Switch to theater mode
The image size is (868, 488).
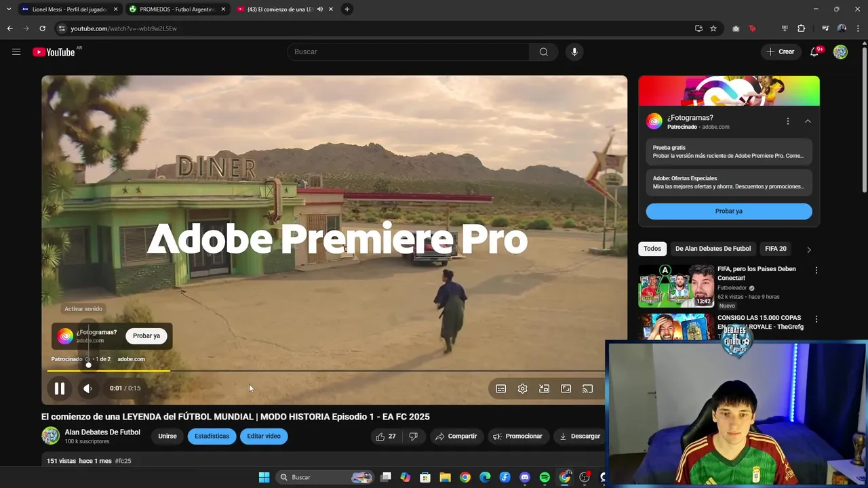coord(566,388)
